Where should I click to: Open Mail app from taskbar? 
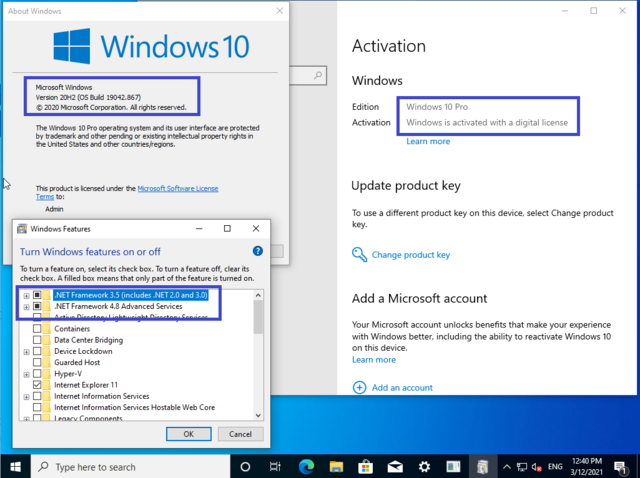pyautogui.click(x=395, y=467)
